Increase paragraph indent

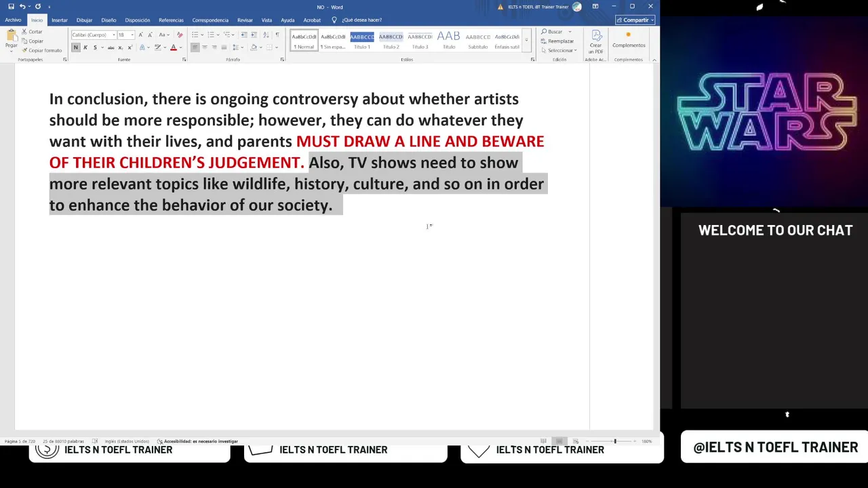tap(254, 35)
